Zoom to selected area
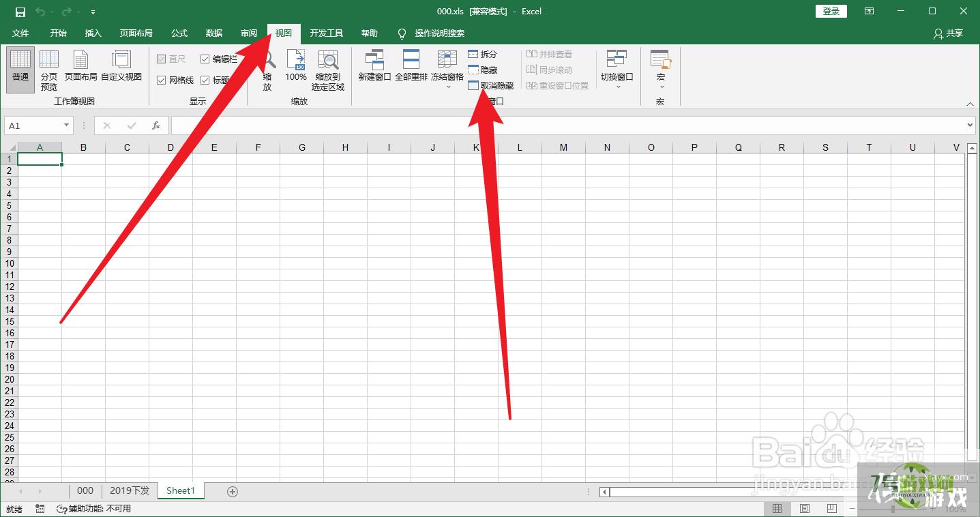Viewport: 980px width, 517px height. tap(328, 70)
